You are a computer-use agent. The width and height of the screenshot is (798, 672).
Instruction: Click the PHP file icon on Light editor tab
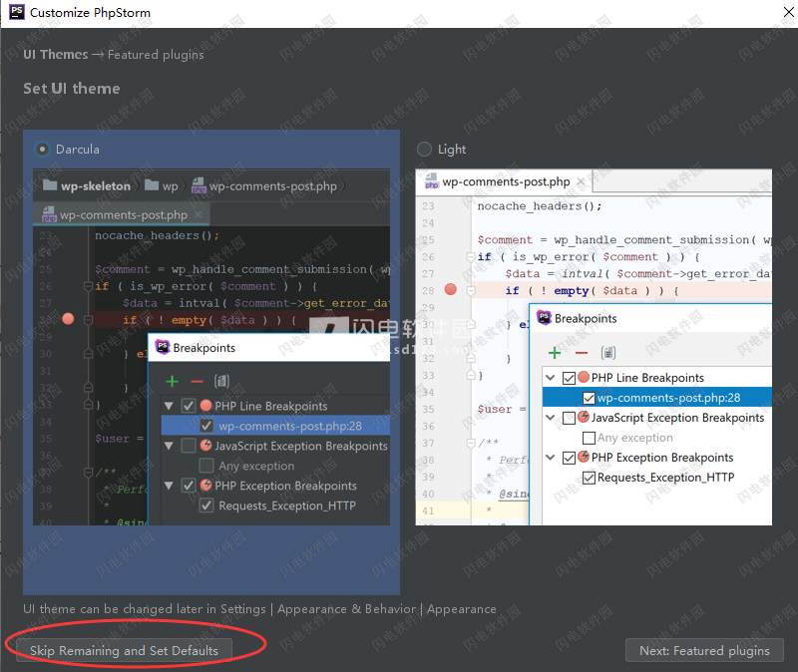click(432, 180)
